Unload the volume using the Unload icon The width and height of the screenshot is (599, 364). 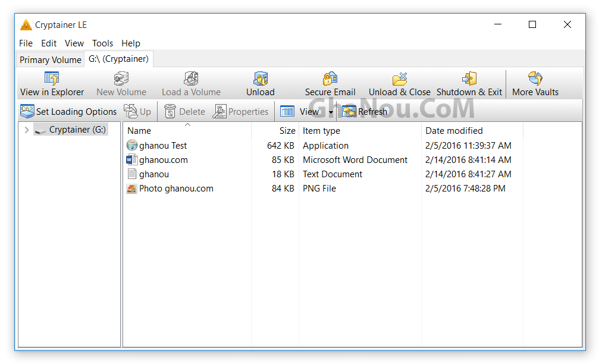(x=261, y=79)
